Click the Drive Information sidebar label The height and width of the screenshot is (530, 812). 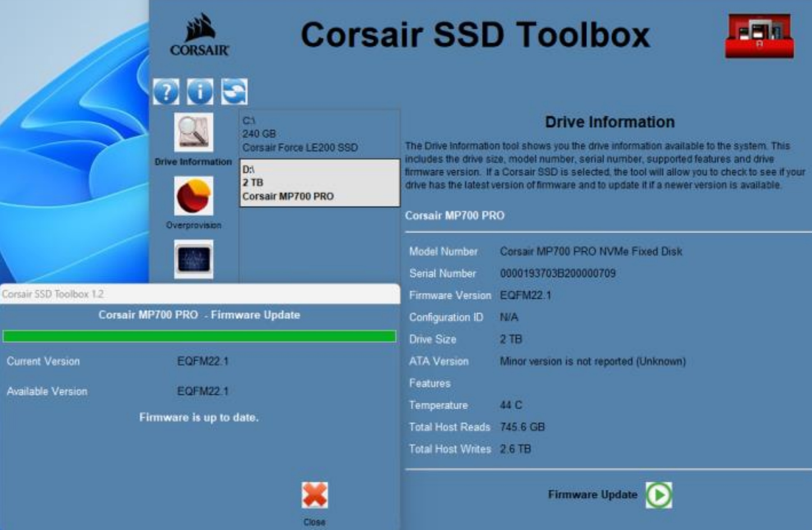pos(193,162)
